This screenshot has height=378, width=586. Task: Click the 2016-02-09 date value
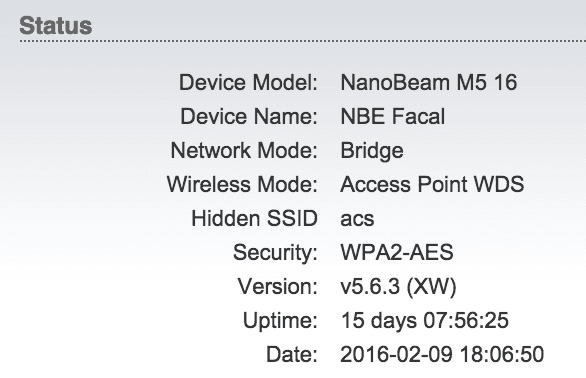pos(442,354)
